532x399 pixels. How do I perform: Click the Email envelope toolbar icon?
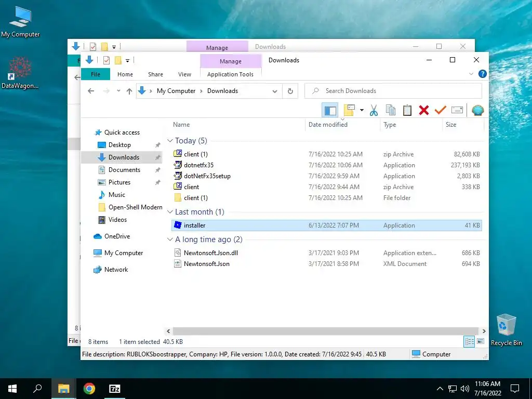457,110
